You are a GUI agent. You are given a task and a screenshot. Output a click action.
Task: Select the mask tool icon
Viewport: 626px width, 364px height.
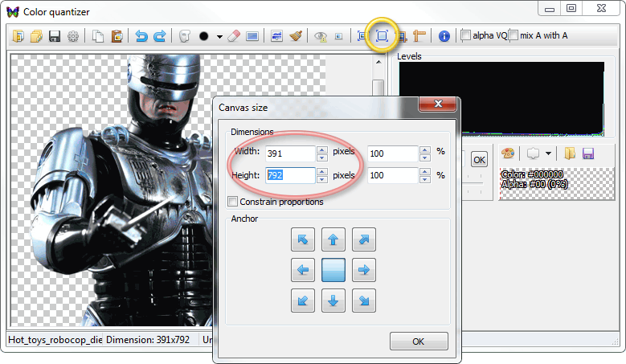coord(184,36)
